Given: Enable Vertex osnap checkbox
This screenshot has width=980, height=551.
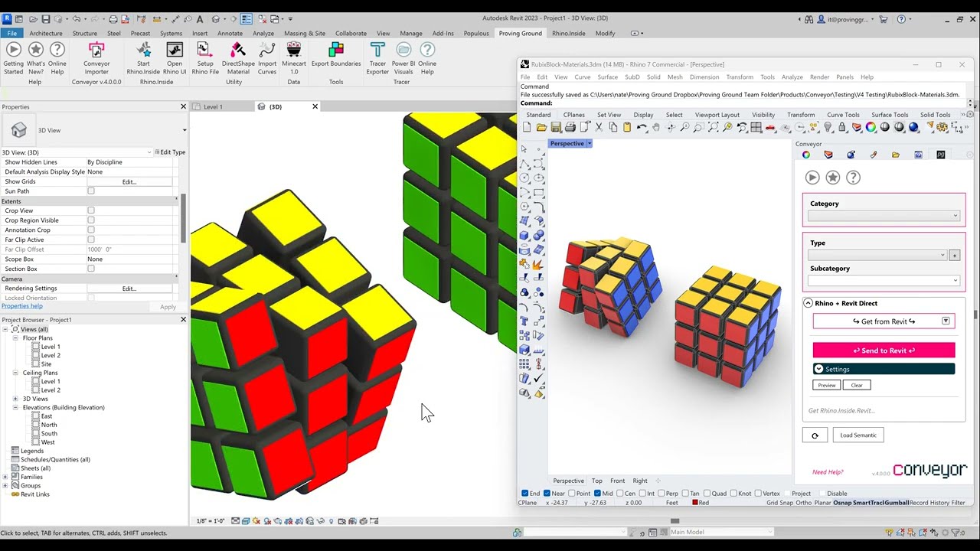Looking at the screenshot, I should coord(758,494).
